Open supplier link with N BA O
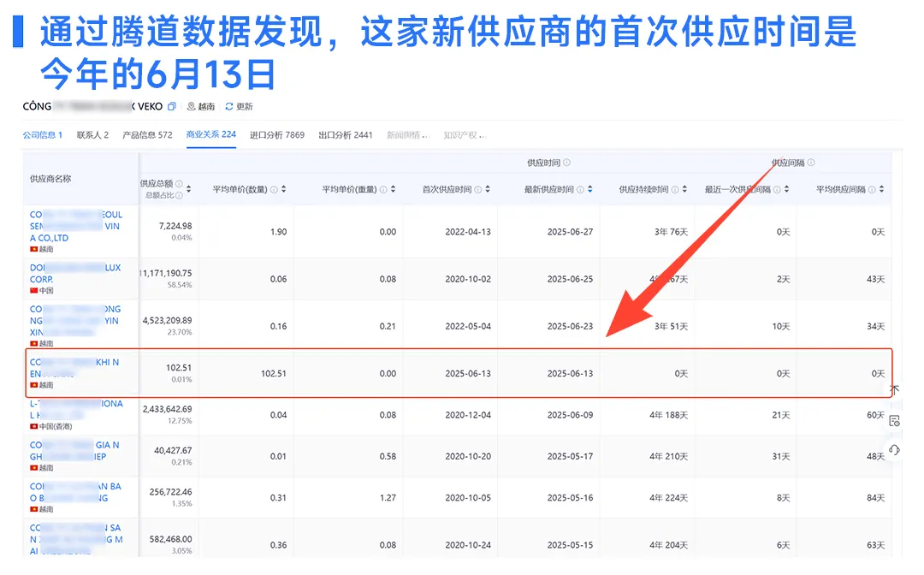 coord(75,492)
